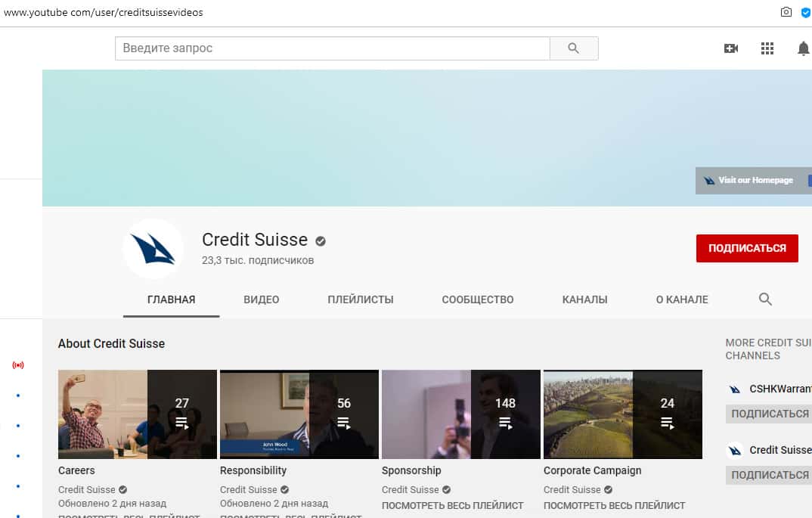Viewport: 812px width, 518px height.
Task: Click the browser screenshot camera icon
Action: click(786, 12)
